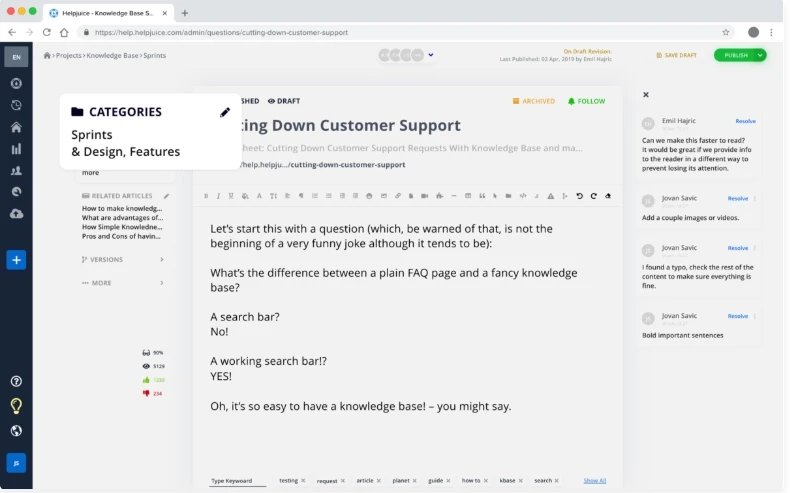Toggle Follow for this article
The height and width of the screenshot is (493, 790).
click(x=586, y=101)
